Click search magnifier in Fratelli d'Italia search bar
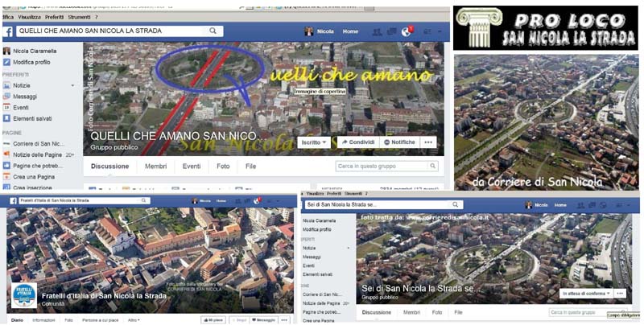This screenshot has width=644, height=325. pos(144,200)
